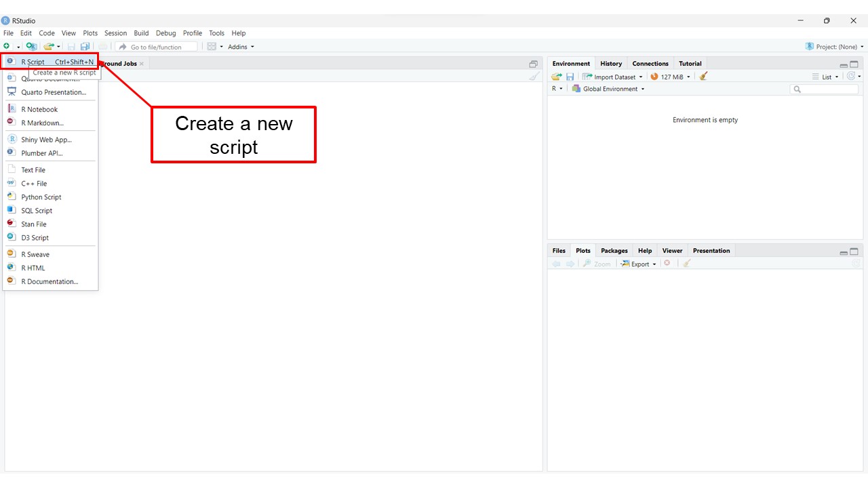This screenshot has width=868, height=488.
Task: Select R Script from the new file menu
Action: click(x=50, y=62)
